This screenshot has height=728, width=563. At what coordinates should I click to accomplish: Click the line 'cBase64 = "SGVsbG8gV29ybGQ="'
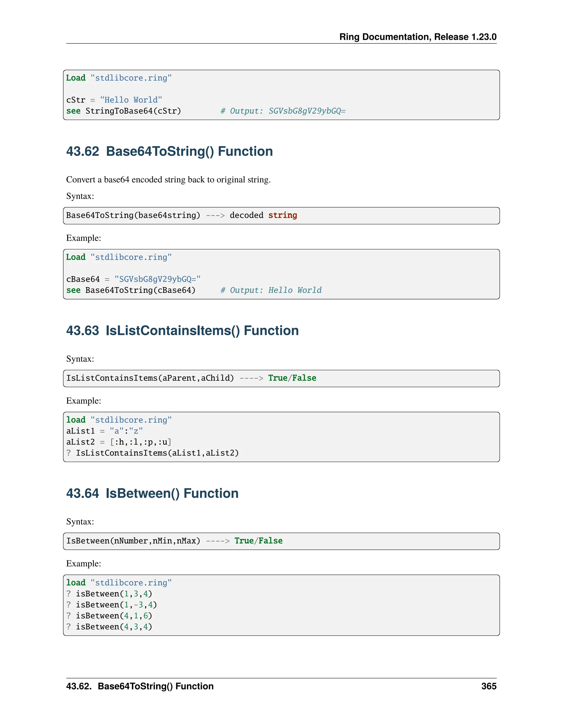(133, 279)
